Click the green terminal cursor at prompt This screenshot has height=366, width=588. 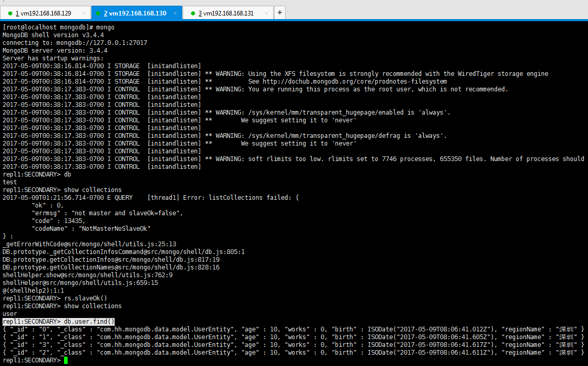pos(66,360)
